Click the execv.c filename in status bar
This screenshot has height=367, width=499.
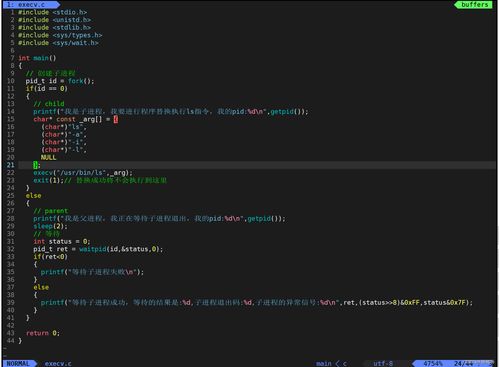[58, 363]
